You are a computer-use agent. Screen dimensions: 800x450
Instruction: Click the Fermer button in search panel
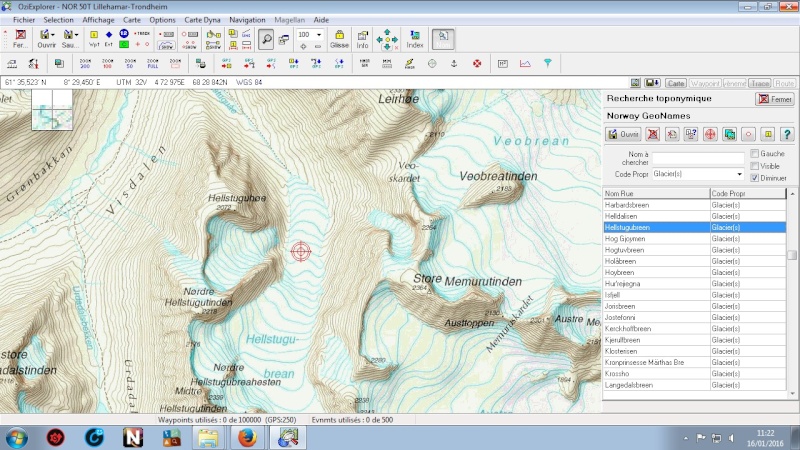(x=774, y=99)
